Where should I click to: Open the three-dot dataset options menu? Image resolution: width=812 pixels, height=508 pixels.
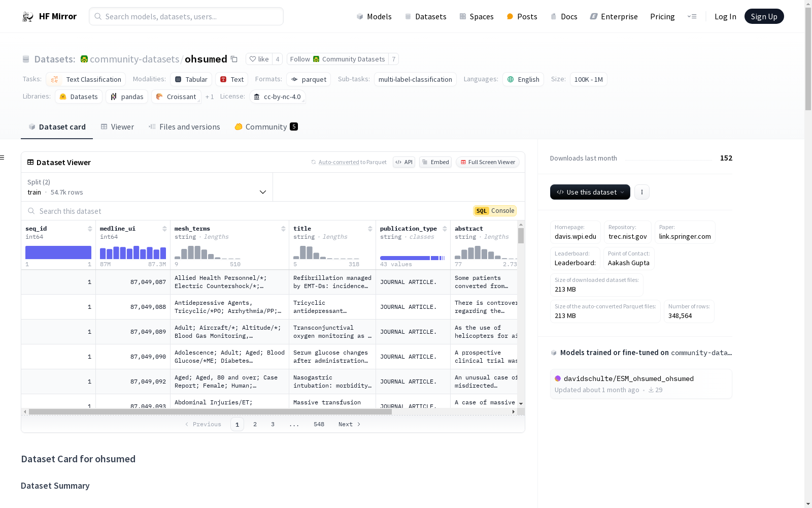[x=642, y=192]
